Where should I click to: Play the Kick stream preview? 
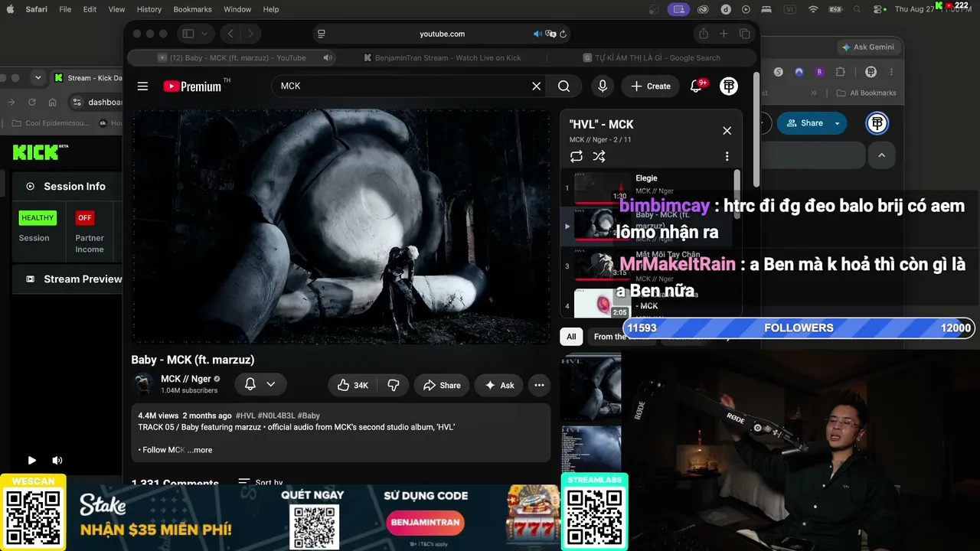coord(32,461)
